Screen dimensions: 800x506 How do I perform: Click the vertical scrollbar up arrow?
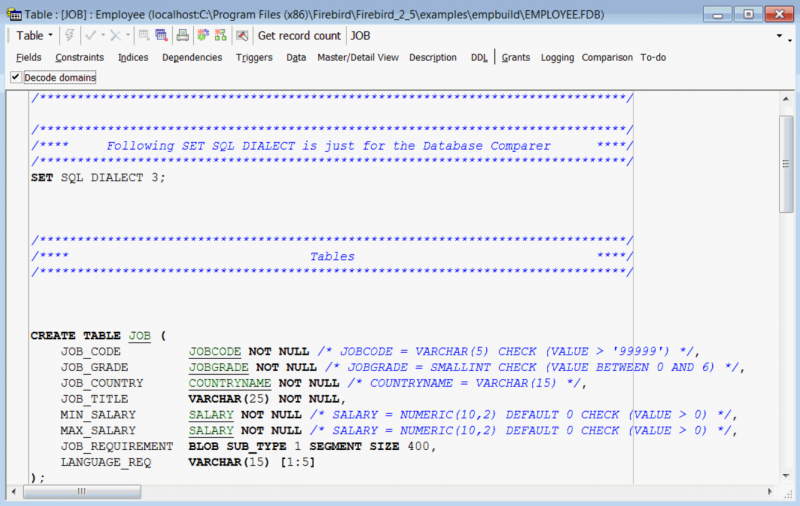coord(786,99)
